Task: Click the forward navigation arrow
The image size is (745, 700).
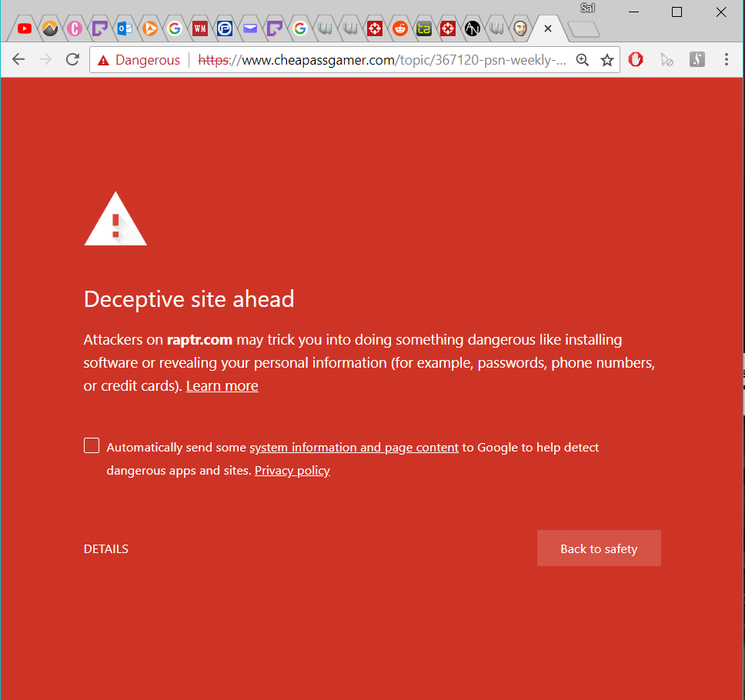Action: tap(45, 60)
